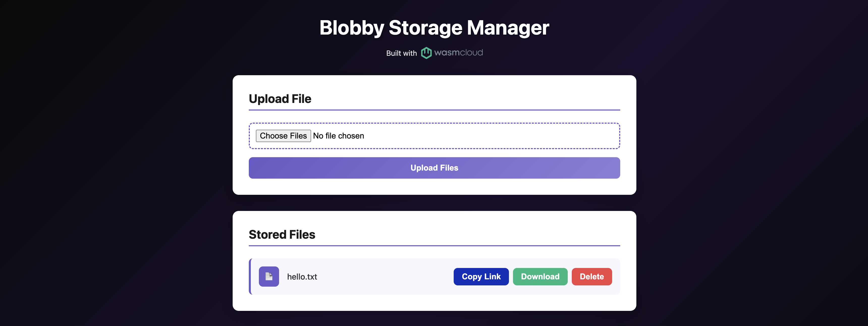Image resolution: width=868 pixels, height=326 pixels.
Task: Delete the hello.txt file
Action: point(592,277)
